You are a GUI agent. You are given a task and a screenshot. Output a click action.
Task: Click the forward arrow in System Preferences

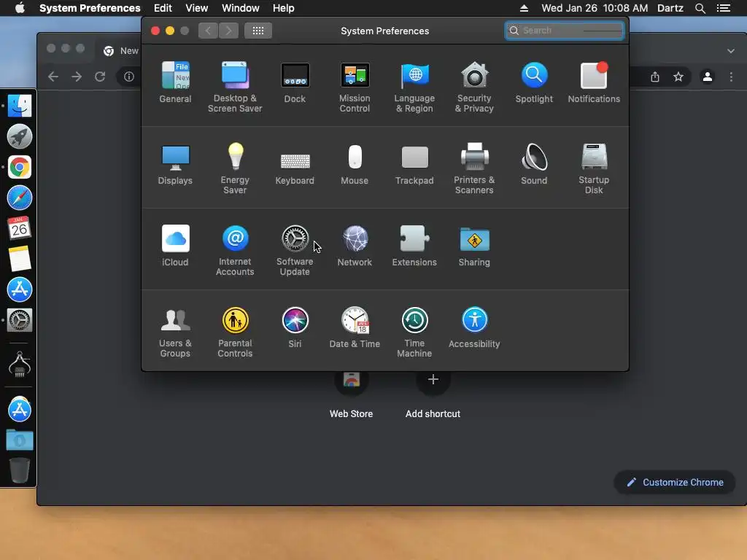(x=228, y=31)
